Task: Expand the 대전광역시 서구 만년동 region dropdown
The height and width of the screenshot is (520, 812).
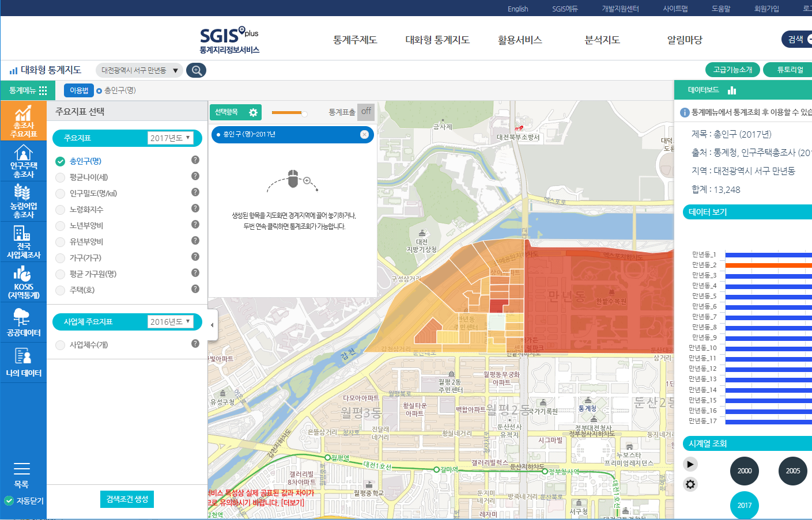Action: pyautogui.click(x=139, y=70)
